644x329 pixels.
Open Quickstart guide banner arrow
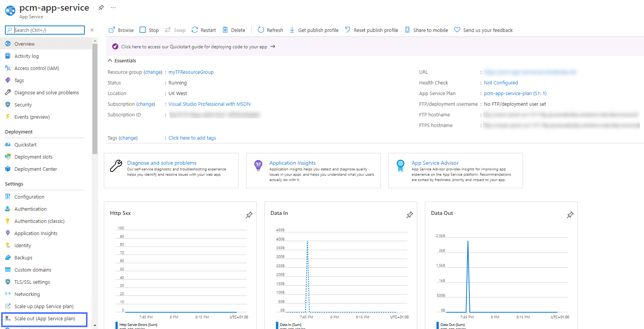[x=273, y=47]
